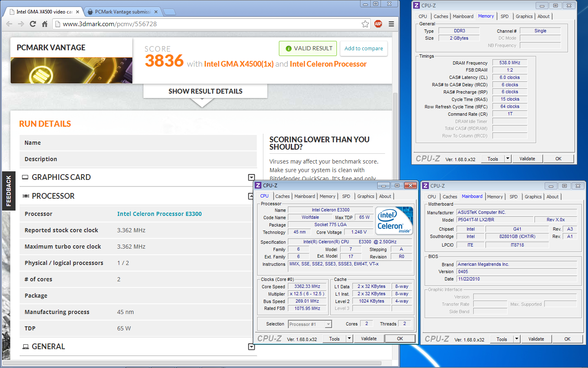Expand the GRAPHICS CARD section

pyautogui.click(x=252, y=177)
